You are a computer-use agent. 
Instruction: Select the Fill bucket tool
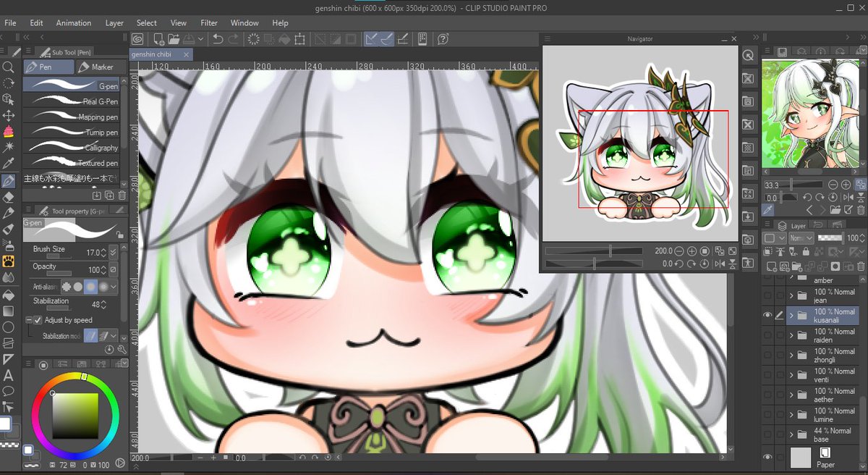[x=8, y=294]
